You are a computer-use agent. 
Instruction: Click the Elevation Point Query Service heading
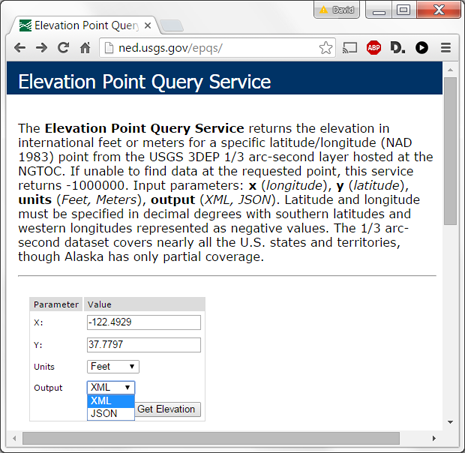(x=144, y=82)
